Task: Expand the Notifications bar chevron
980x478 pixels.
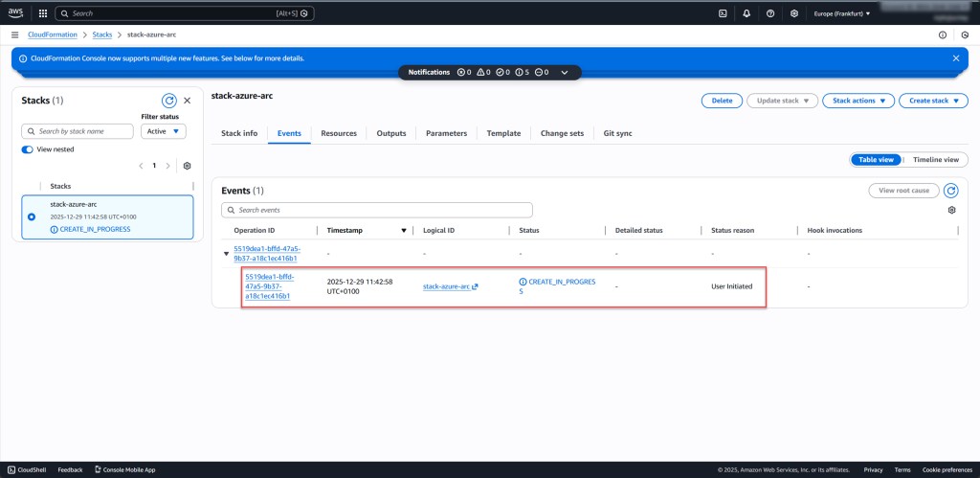Action: click(x=565, y=73)
